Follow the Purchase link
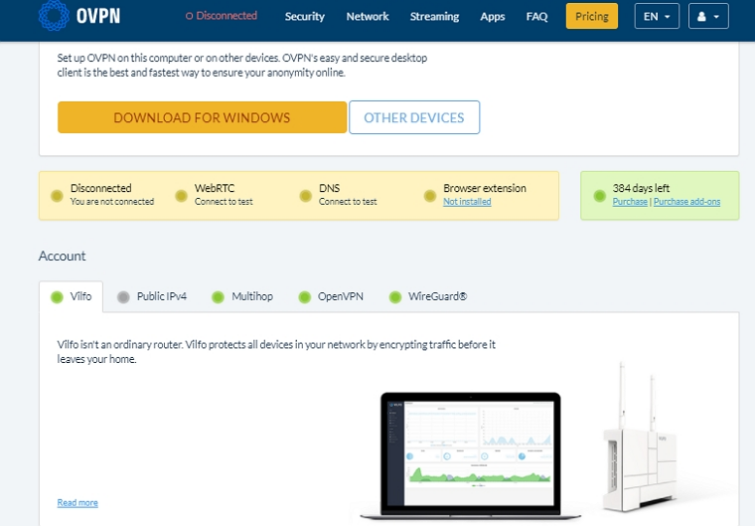 coord(630,202)
